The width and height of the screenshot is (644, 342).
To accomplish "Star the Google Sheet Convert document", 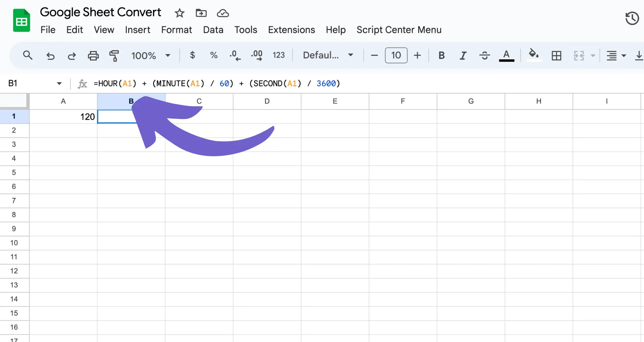I will tap(179, 13).
